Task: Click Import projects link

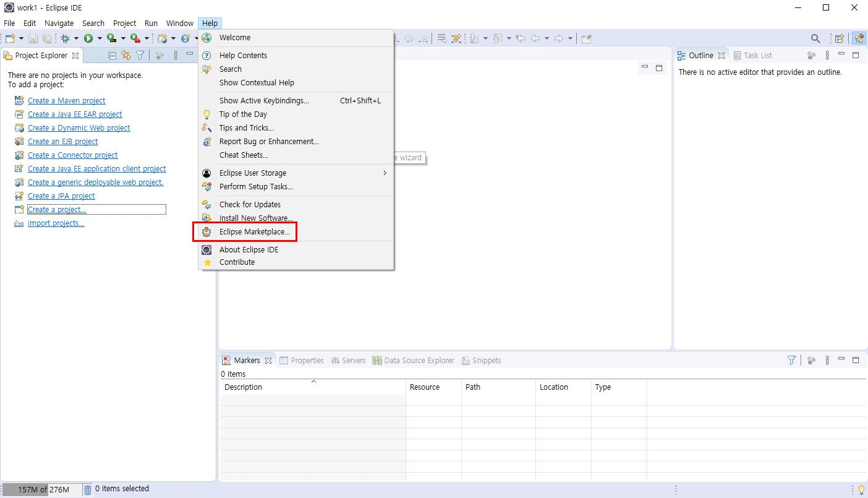Action: (x=56, y=223)
